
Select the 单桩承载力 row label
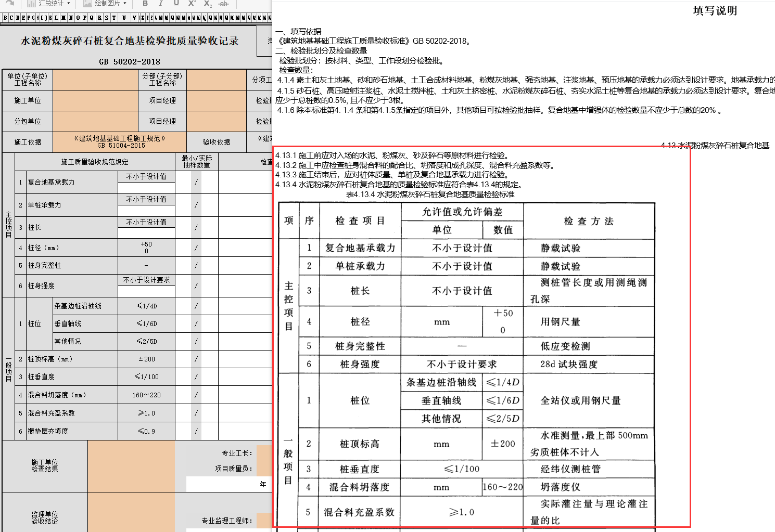(x=44, y=205)
